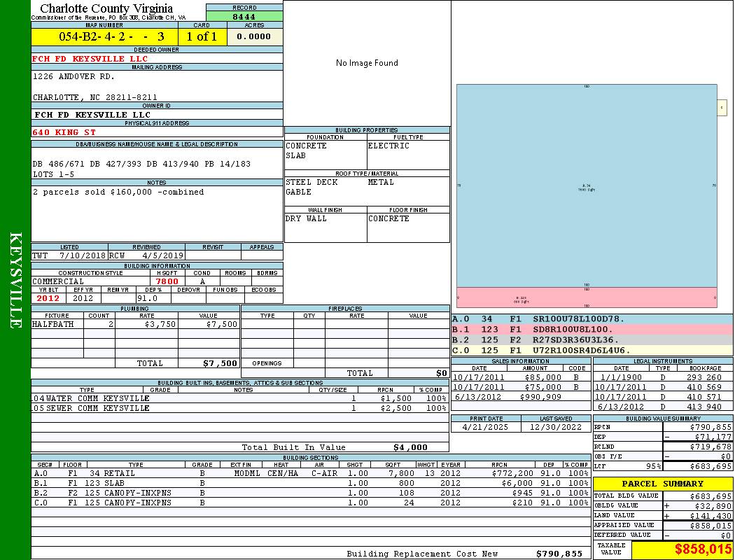Viewport: 735px width, 560px height.
Task: Click the Notes text about parcels sold
Action: (118, 192)
